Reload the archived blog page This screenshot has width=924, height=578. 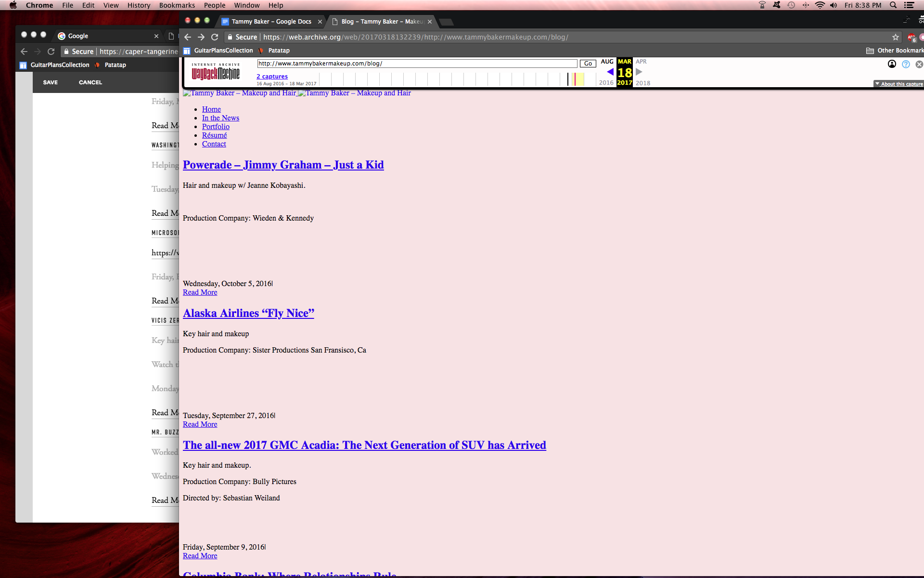point(215,37)
